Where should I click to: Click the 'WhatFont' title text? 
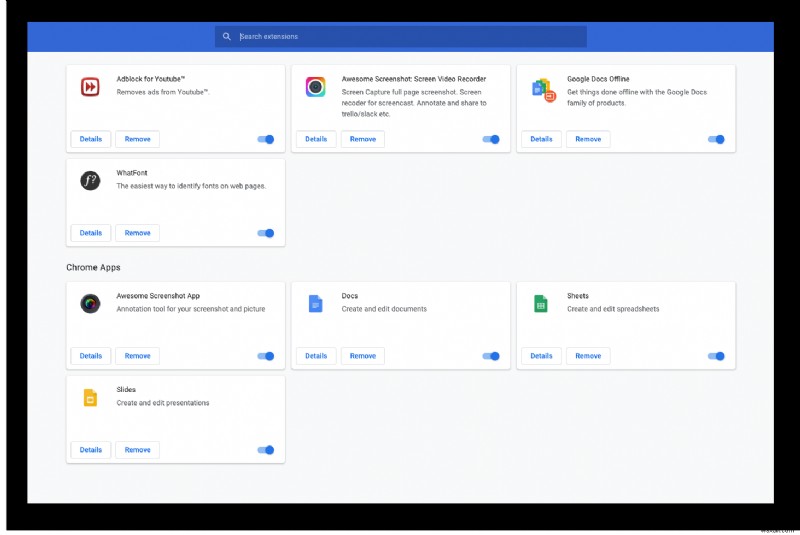click(132, 173)
